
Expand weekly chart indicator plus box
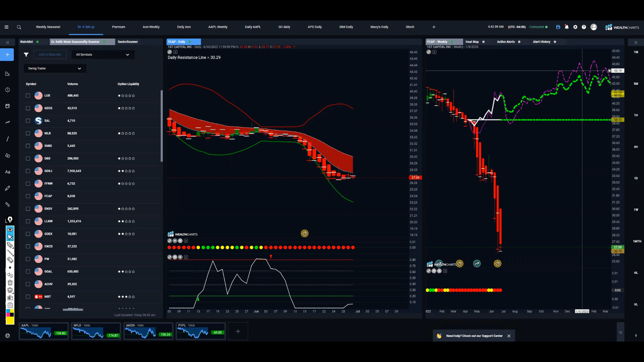click(434, 52)
